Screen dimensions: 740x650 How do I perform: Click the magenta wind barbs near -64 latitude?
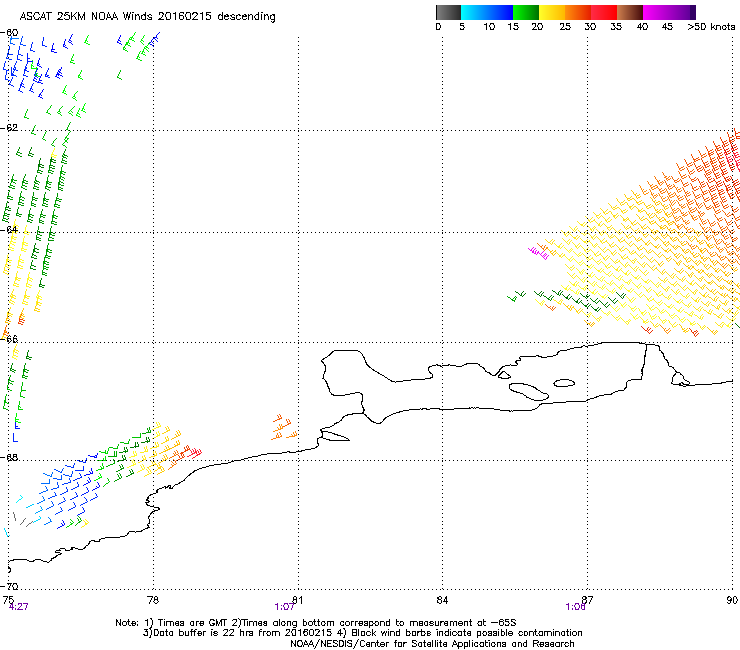tap(538, 253)
